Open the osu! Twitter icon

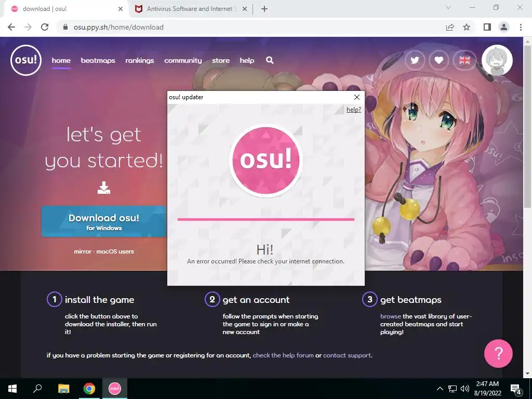click(415, 60)
